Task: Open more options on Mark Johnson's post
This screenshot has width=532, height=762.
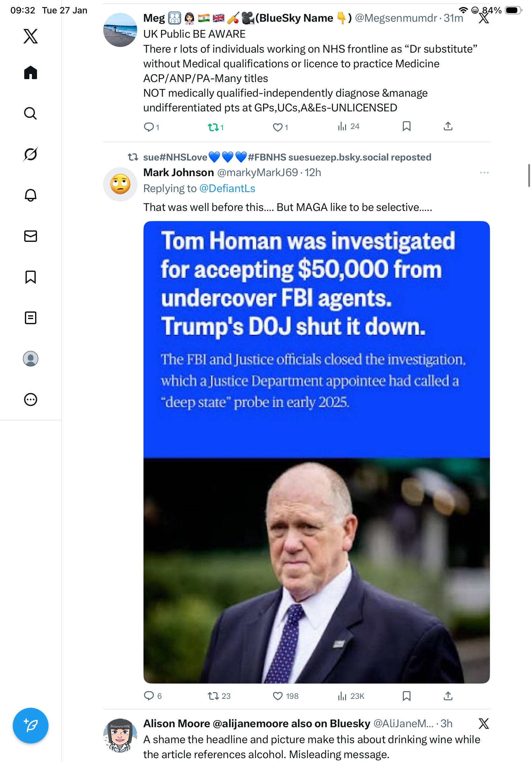Action: (484, 173)
